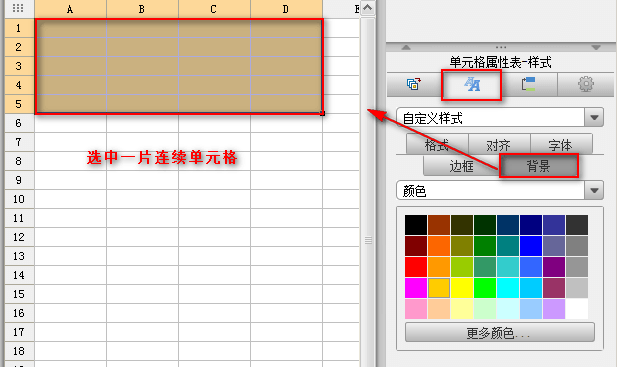This screenshot has width=617, height=367.
Task: Select row header 10
Action: click(19, 199)
